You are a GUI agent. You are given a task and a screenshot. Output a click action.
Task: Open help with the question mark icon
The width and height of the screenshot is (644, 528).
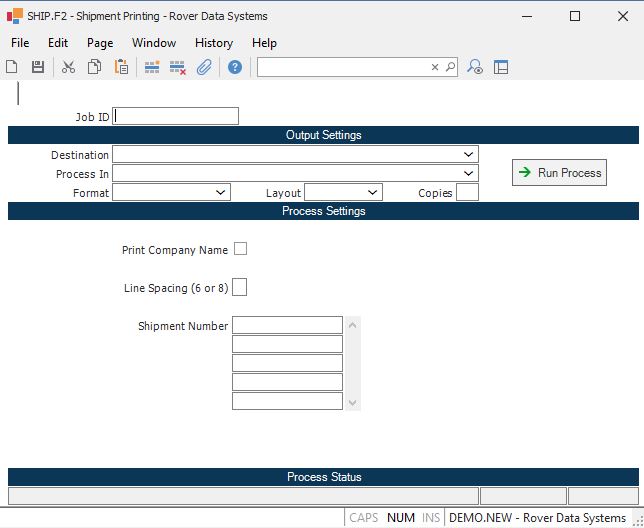tap(235, 67)
